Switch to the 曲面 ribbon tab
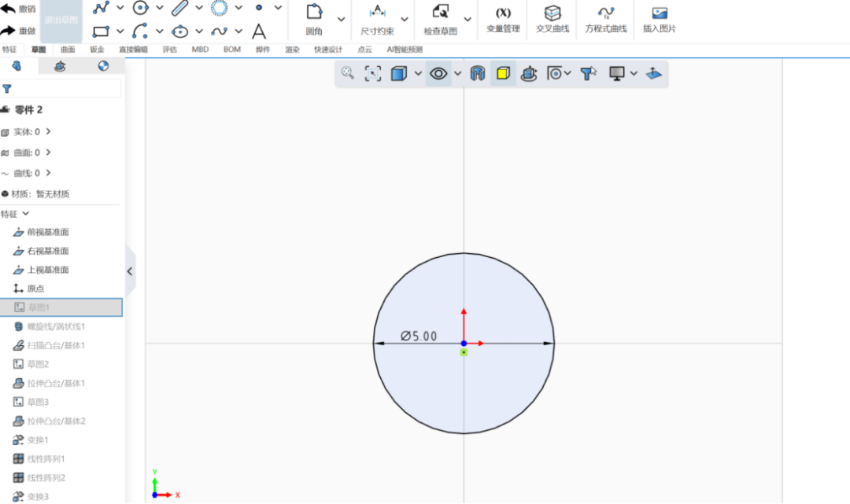Screen dimensions: 850x504 pyautogui.click(x=68, y=50)
